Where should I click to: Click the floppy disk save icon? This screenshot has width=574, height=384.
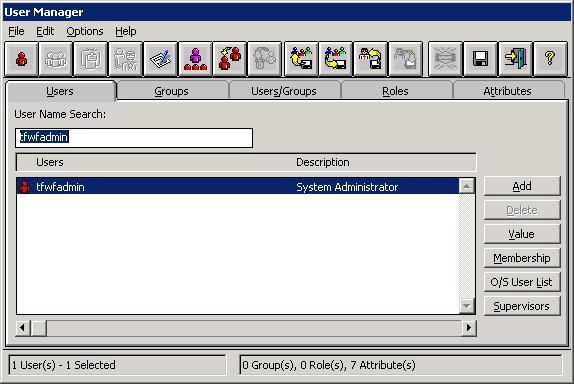pyautogui.click(x=480, y=59)
